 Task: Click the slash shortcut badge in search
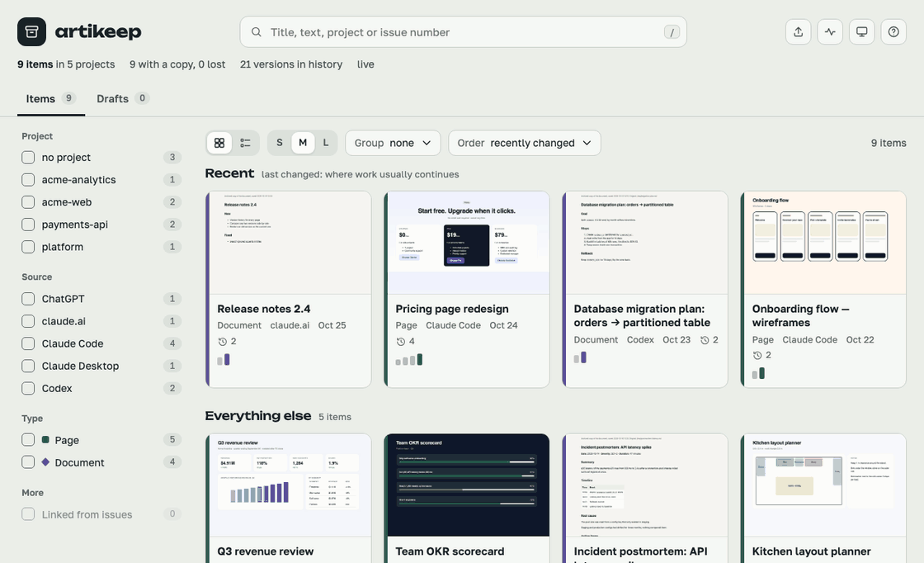point(672,32)
